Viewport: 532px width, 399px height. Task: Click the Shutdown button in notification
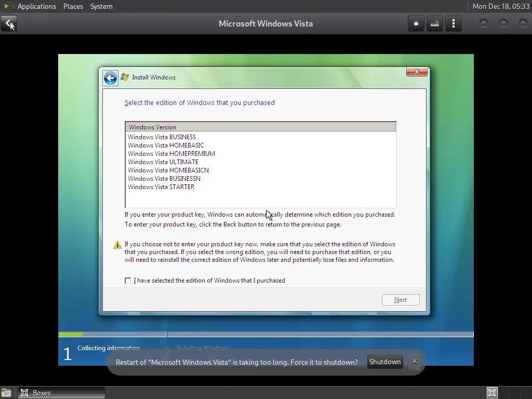tap(385, 362)
